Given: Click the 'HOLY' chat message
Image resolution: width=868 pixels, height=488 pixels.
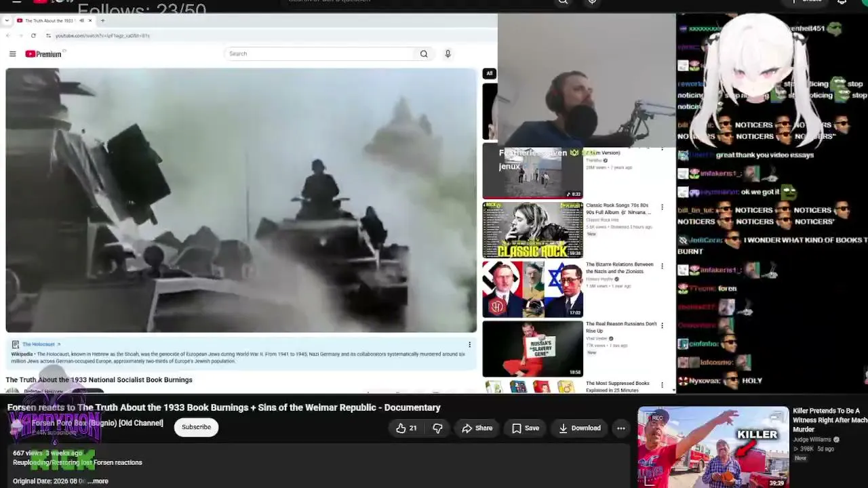Looking at the screenshot, I should coord(752,381).
